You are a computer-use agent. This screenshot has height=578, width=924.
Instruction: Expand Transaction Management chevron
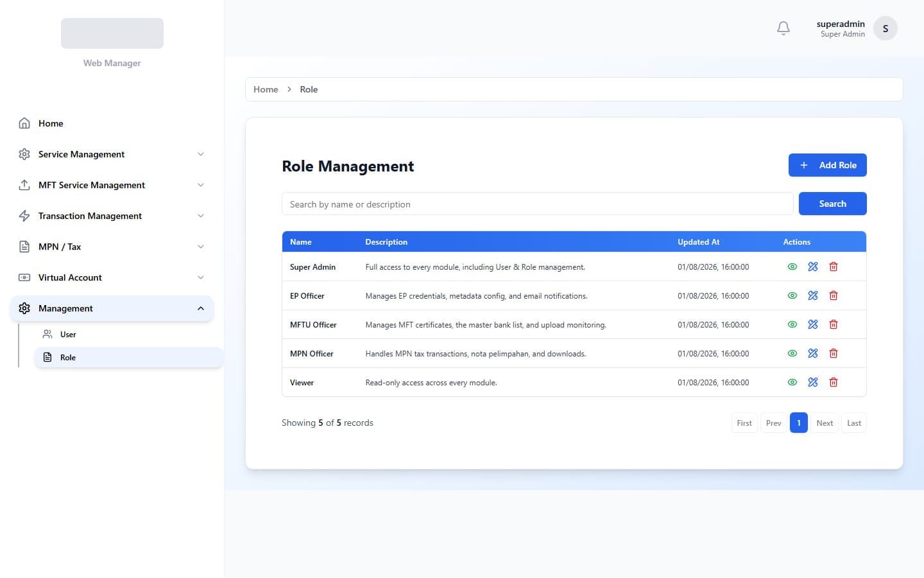pyautogui.click(x=201, y=216)
